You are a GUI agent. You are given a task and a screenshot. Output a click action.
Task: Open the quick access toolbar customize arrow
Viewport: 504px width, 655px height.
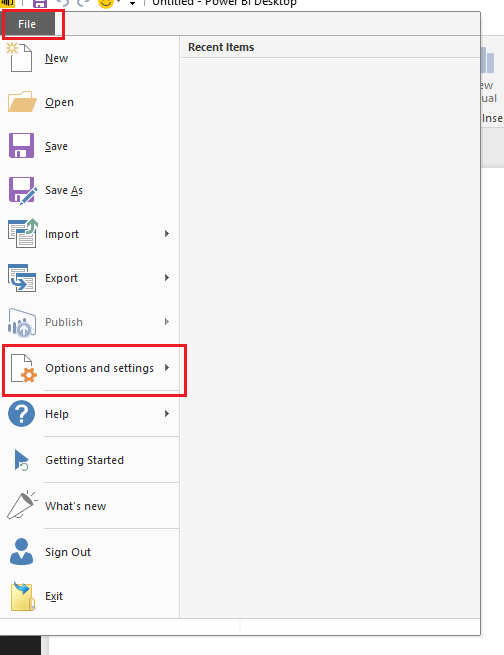tap(132, 4)
